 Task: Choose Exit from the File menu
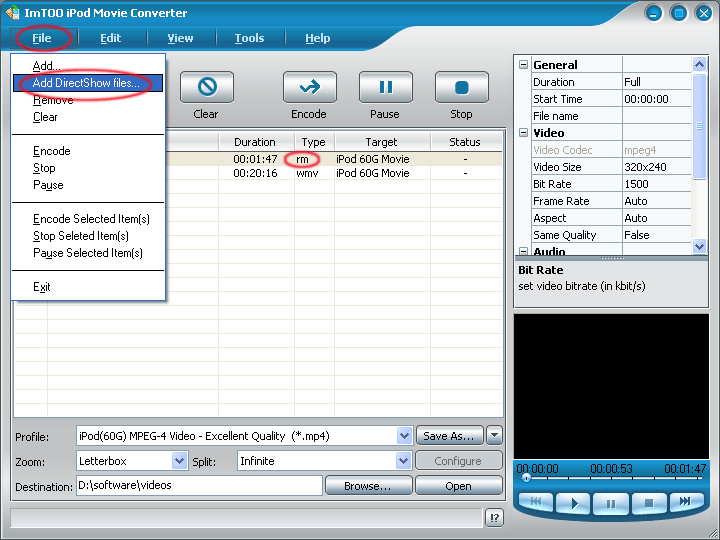pyautogui.click(x=88, y=287)
